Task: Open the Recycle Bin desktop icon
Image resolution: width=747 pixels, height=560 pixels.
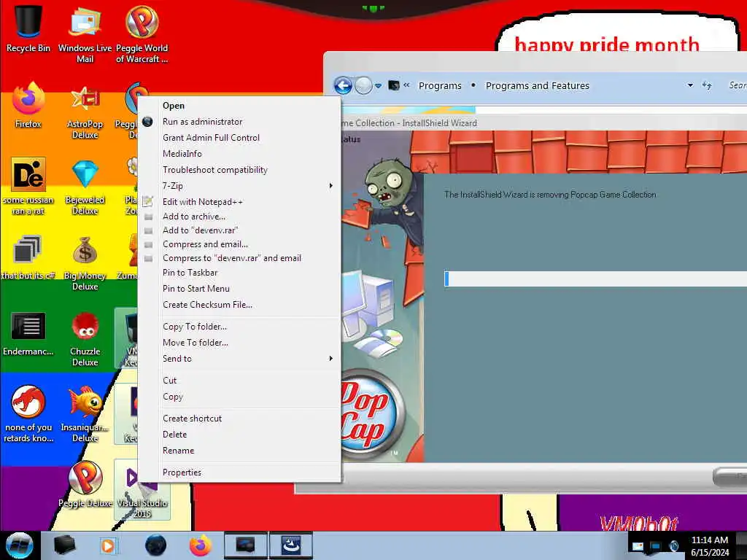Action: coord(28,28)
